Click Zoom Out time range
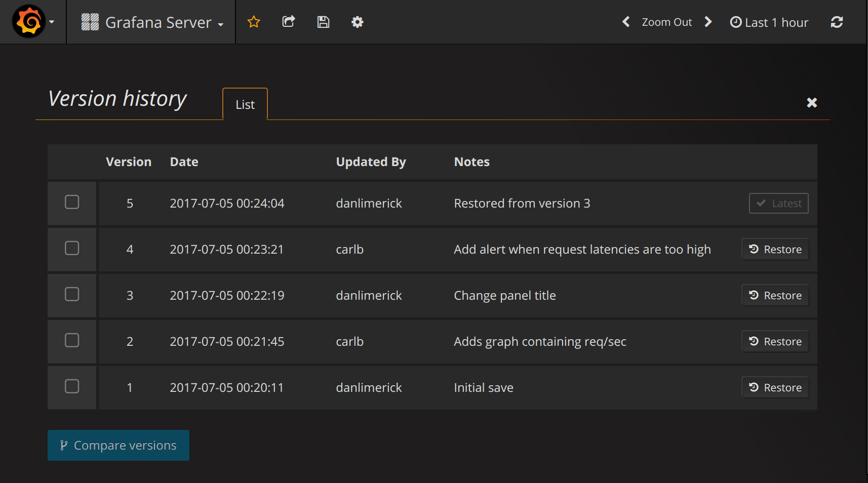The height and width of the screenshot is (483, 868). click(x=666, y=22)
